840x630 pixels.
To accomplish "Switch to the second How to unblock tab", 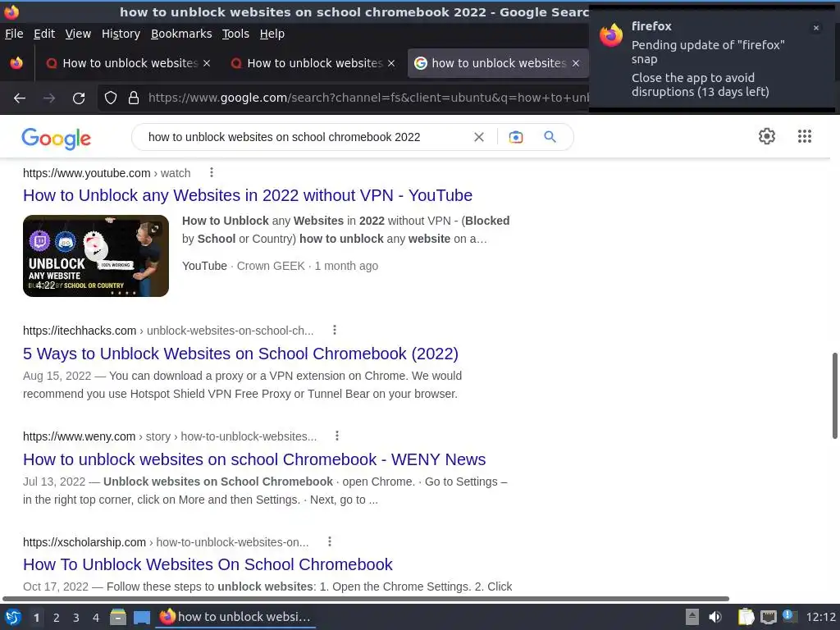I will coord(313,63).
